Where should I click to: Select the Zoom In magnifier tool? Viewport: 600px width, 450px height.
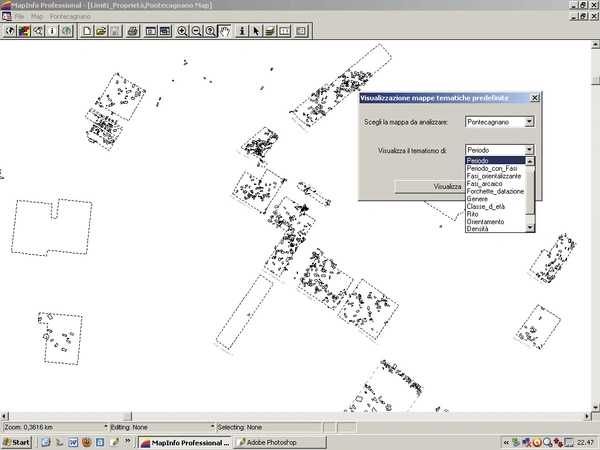point(183,31)
